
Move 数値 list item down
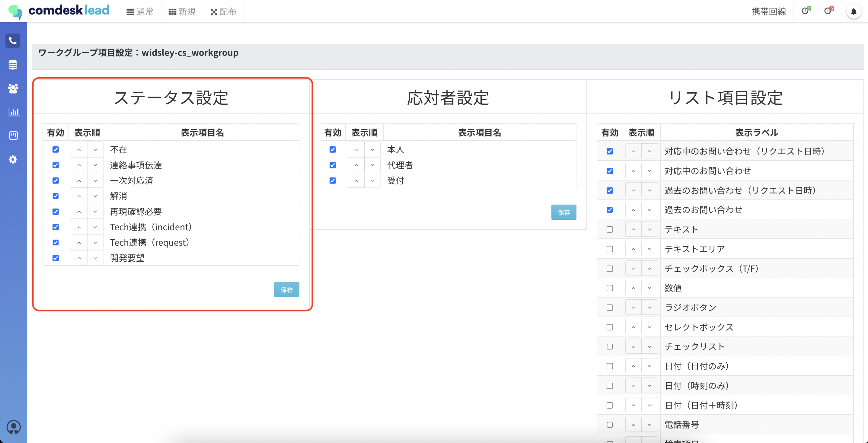pos(649,288)
